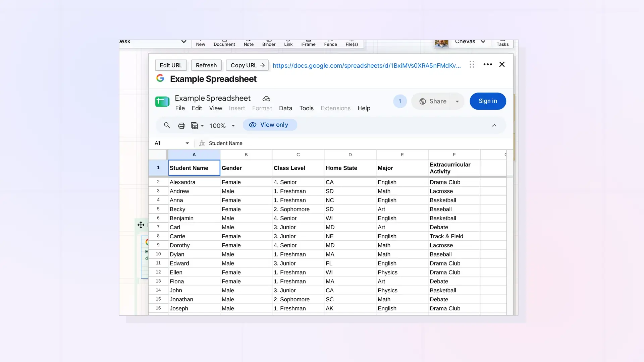Image resolution: width=644 pixels, height=362 pixels.
Task: Click the View only eye button
Action: coord(270,125)
